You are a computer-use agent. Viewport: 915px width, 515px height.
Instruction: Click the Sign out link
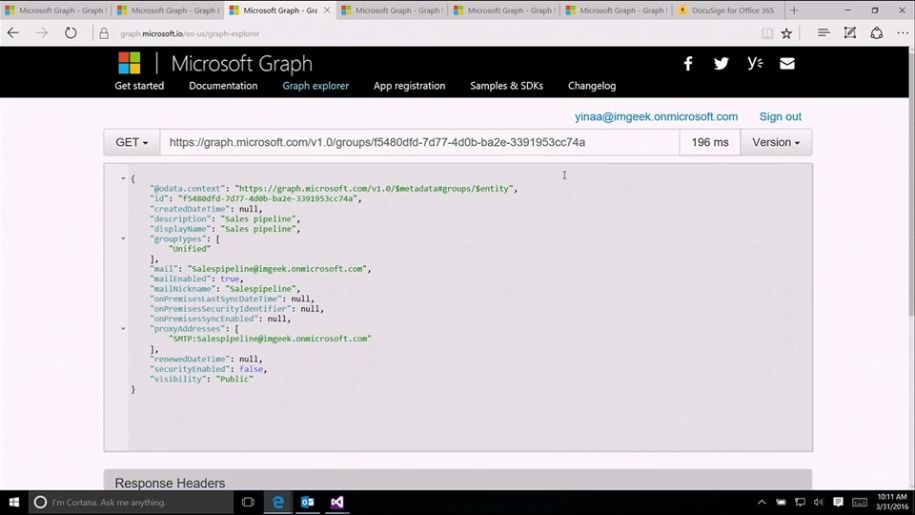780,117
